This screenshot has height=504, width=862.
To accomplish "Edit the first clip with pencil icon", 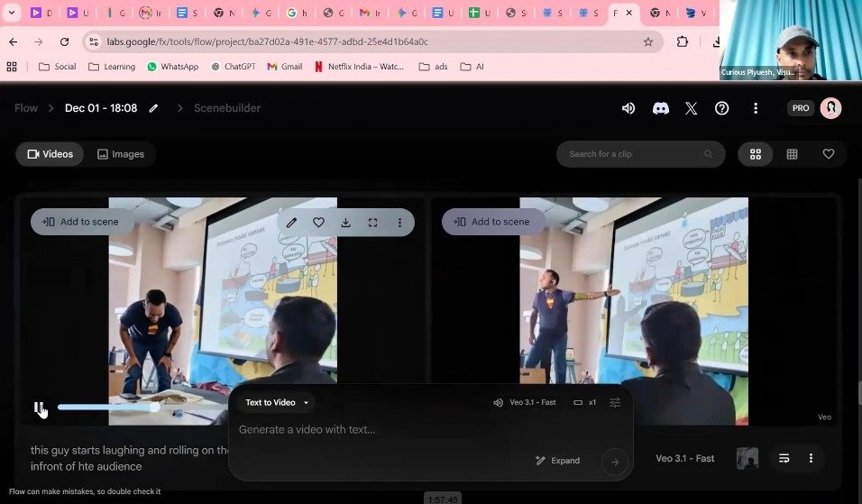I will pos(291,222).
